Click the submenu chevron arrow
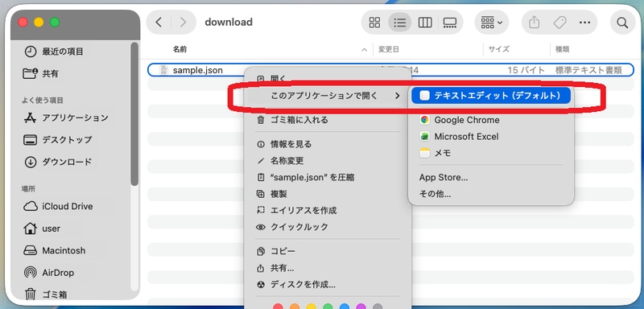The width and height of the screenshot is (644, 309). click(x=397, y=96)
